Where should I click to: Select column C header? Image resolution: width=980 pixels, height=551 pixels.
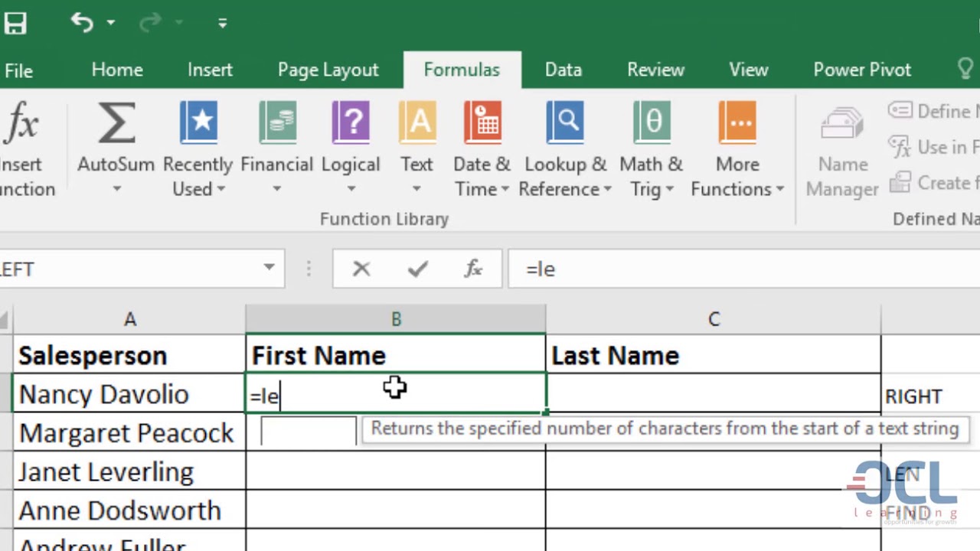point(714,319)
